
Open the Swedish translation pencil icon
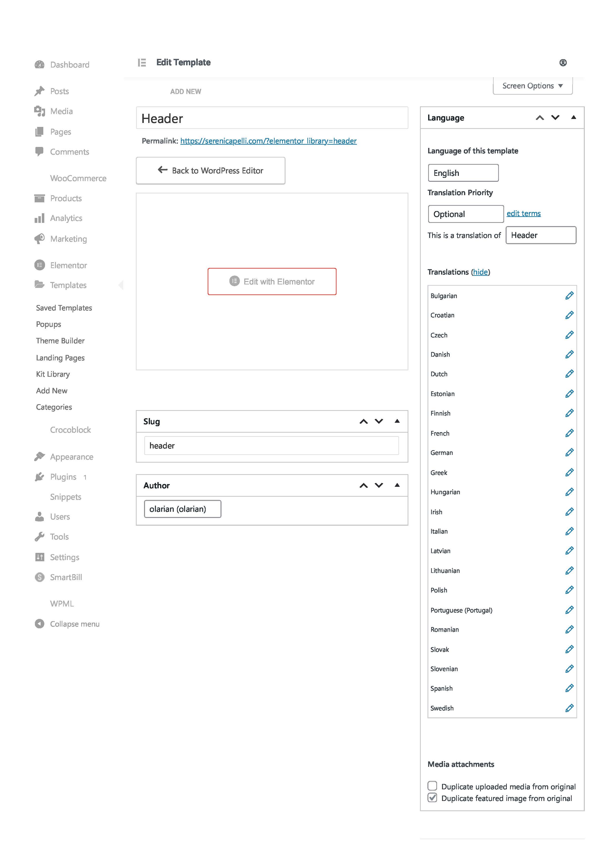coord(569,708)
